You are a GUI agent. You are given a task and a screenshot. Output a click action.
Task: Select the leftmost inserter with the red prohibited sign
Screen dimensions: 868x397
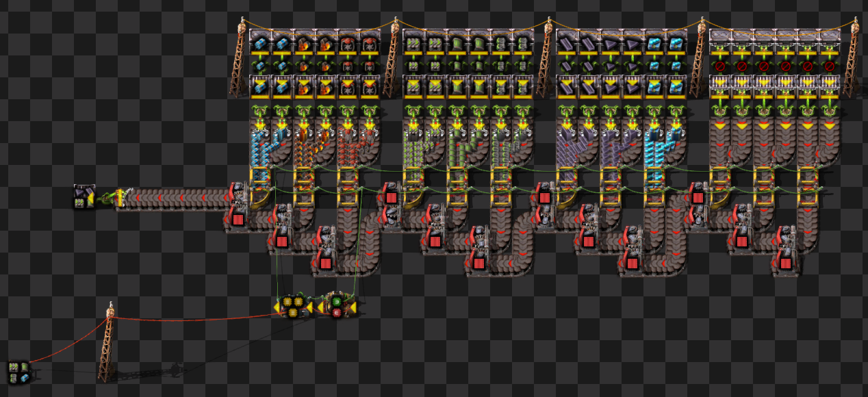coord(720,65)
